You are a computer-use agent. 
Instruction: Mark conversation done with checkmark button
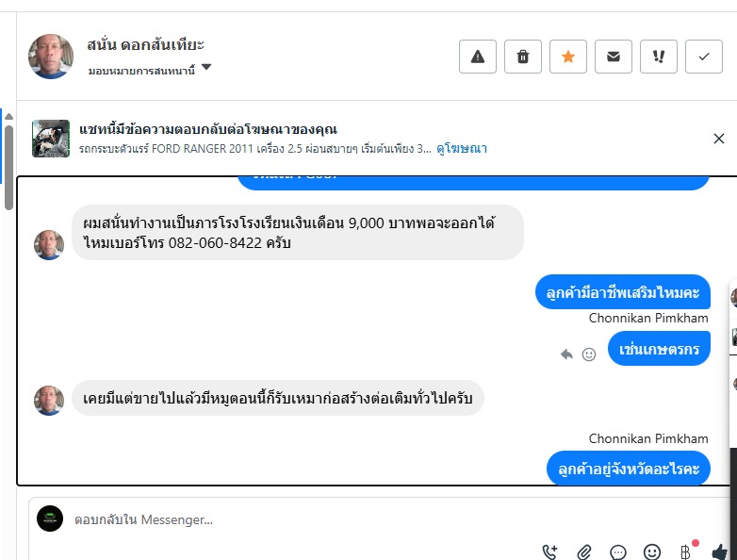pyautogui.click(x=704, y=57)
